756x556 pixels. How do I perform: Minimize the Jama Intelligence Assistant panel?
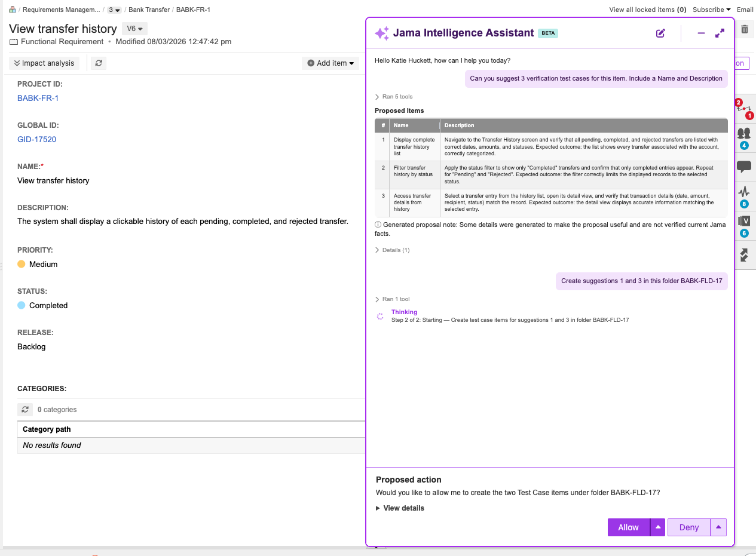(702, 33)
